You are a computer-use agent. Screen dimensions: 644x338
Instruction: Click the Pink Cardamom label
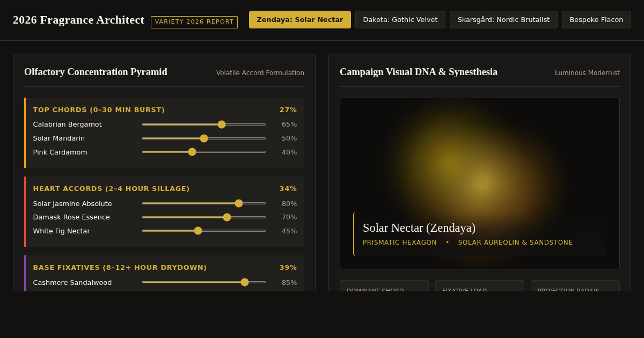60,152
